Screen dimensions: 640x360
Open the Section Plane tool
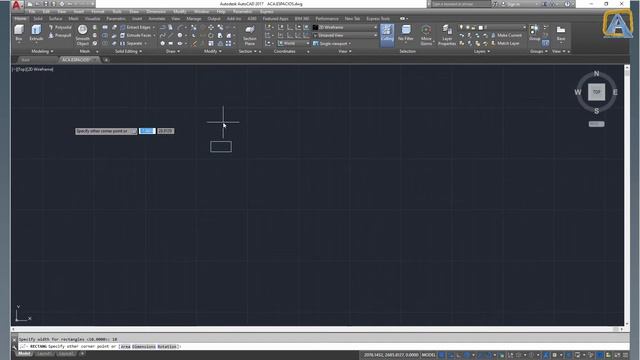pos(249,35)
